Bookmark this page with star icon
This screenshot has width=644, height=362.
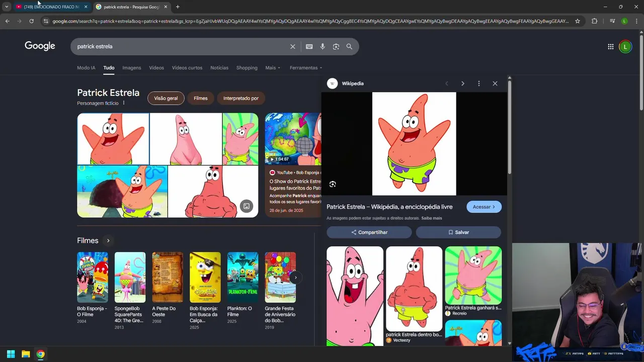[x=578, y=21]
